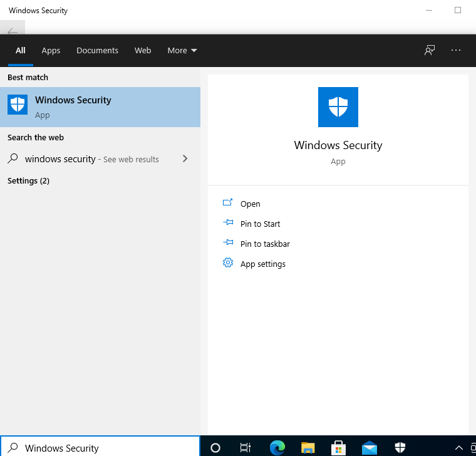Switch to the Documents filter tab
The height and width of the screenshot is (456, 476).
(97, 51)
